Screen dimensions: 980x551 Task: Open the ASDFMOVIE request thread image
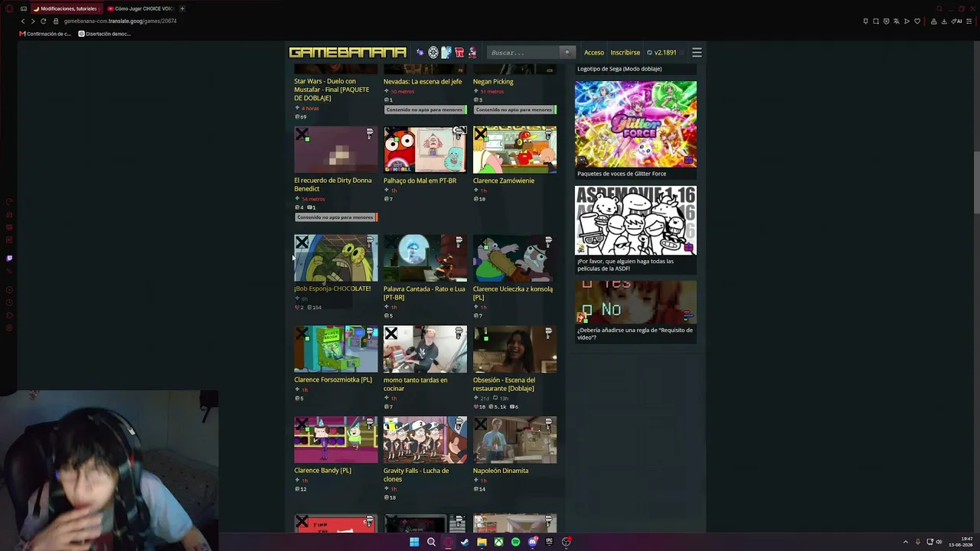(x=635, y=220)
